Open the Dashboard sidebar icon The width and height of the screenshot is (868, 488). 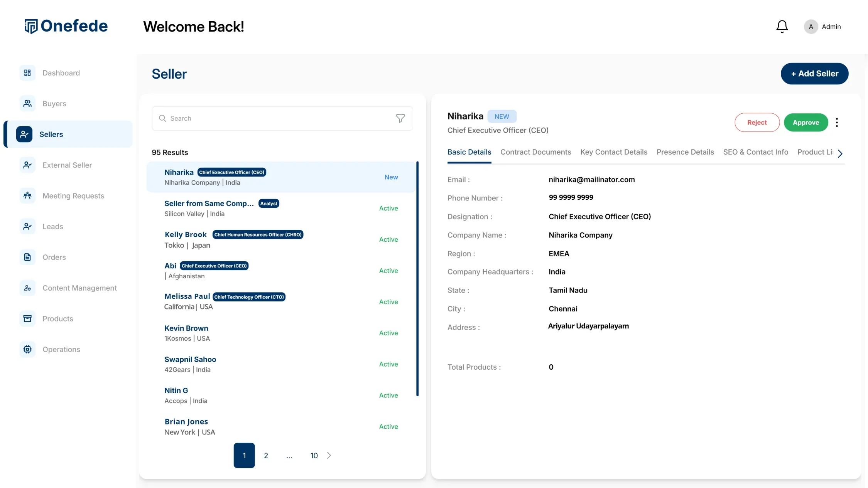27,73
